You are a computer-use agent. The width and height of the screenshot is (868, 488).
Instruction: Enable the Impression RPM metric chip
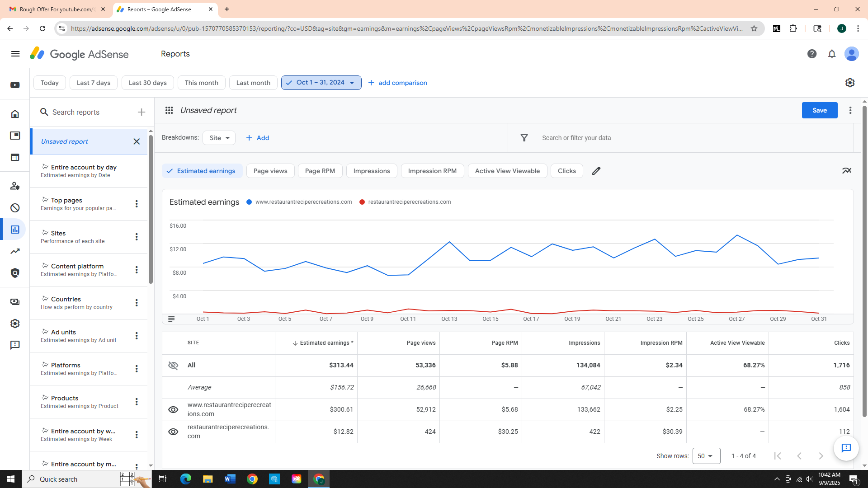coord(432,171)
